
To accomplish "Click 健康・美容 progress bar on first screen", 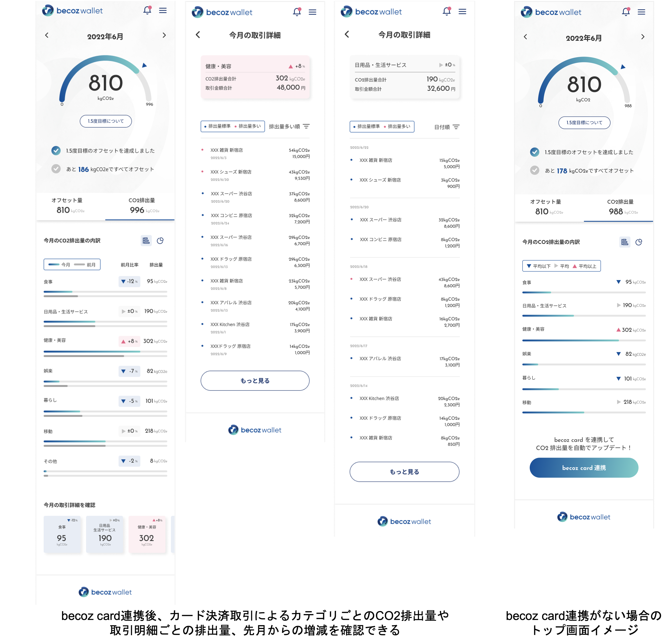I will coord(105,352).
